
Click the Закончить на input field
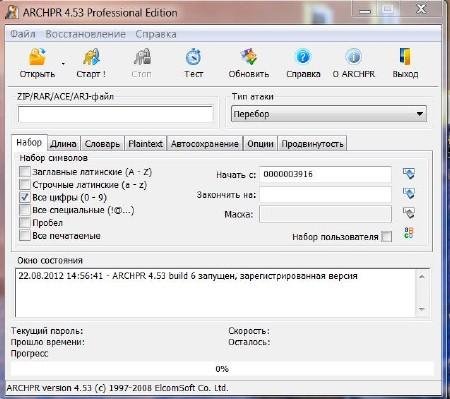click(325, 194)
